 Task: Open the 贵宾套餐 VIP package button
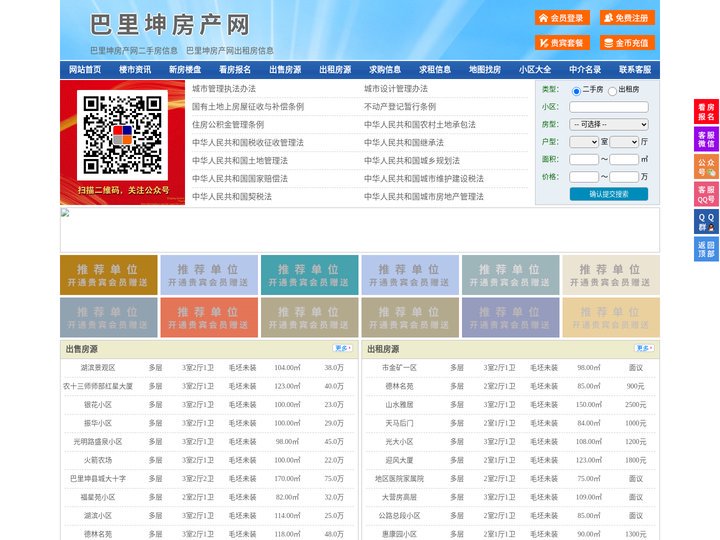tap(562, 43)
